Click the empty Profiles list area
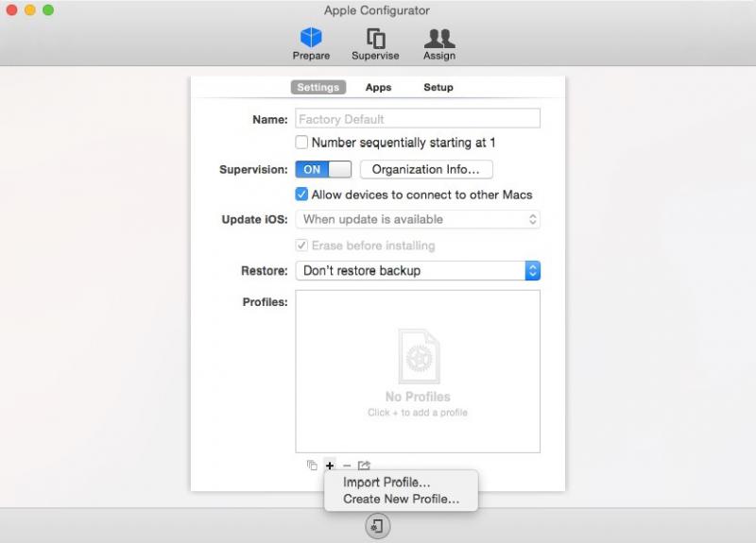The image size is (756, 543). point(418,371)
